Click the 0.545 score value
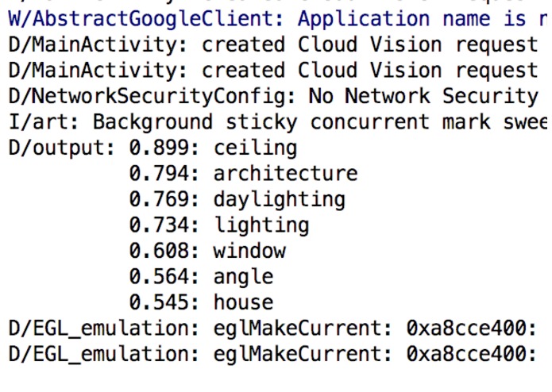This screenshot has height=392, width=552. click(x=160, y=302)
